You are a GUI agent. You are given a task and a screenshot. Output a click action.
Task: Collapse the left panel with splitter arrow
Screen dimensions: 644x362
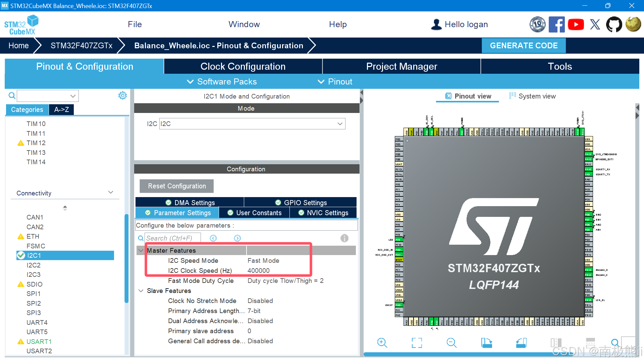point(362,92)
